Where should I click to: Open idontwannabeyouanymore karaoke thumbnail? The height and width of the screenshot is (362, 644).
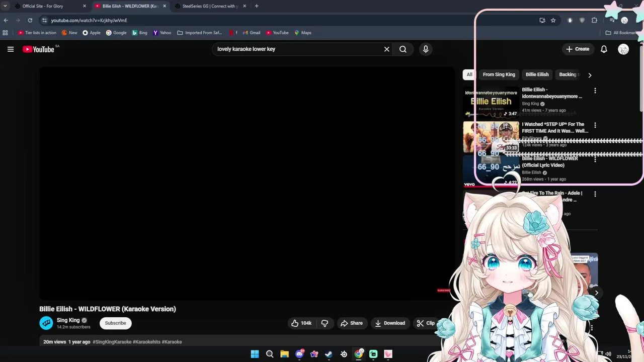point(491,103)
